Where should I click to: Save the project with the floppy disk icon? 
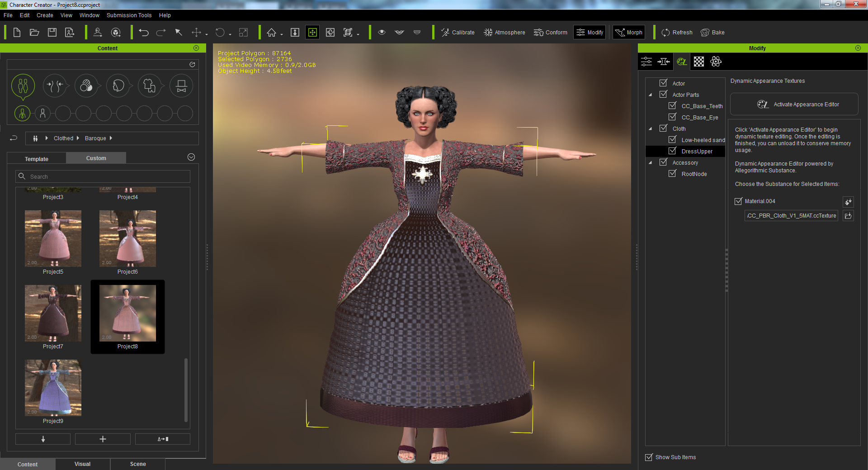click(x=52, y=33)
